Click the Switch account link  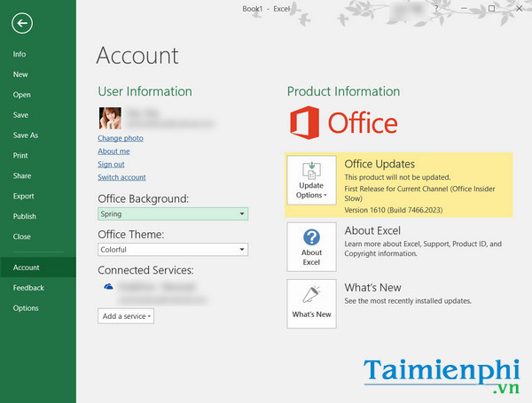pos(121,177)
